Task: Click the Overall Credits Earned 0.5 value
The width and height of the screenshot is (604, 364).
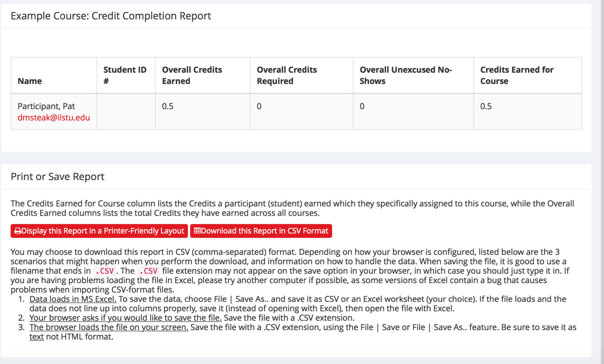Action: coord(168,106)
